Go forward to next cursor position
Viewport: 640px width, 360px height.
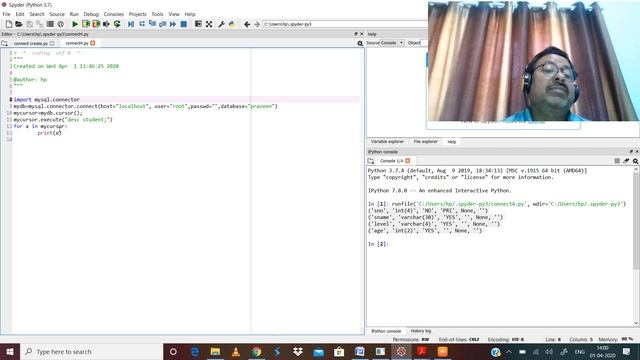click(257, 24)
